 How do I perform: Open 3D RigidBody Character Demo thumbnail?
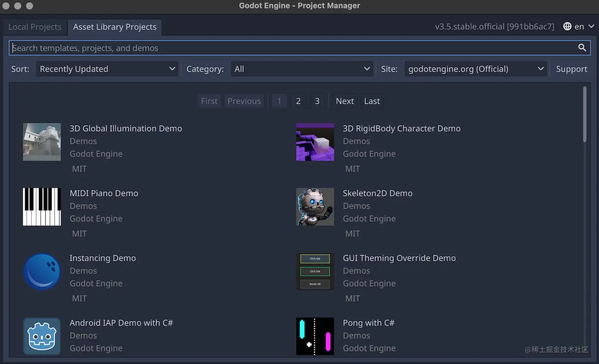click(x=315, y=142)
